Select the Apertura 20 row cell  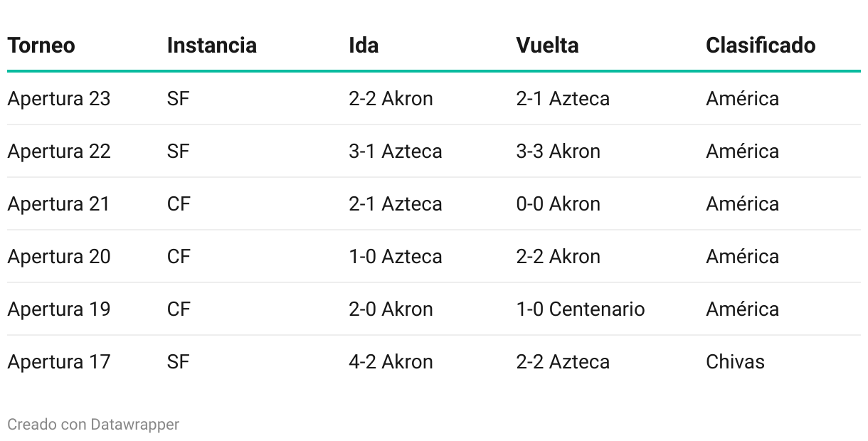pos(59,256)
